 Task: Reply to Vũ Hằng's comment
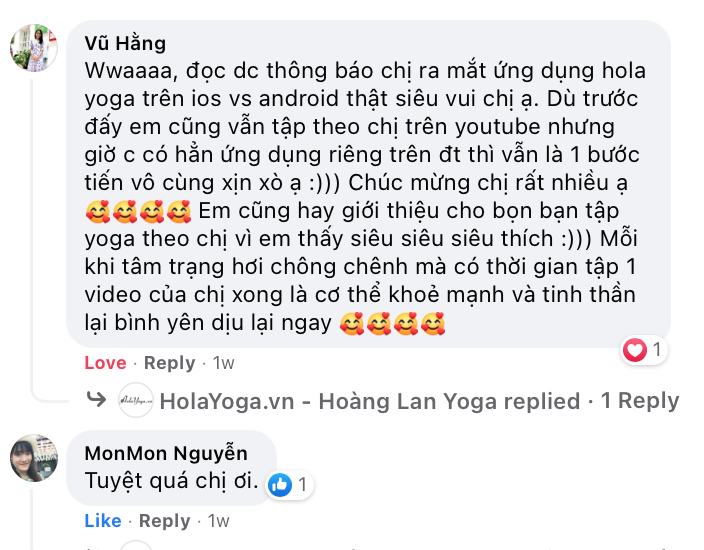click(x=169, y=363)
